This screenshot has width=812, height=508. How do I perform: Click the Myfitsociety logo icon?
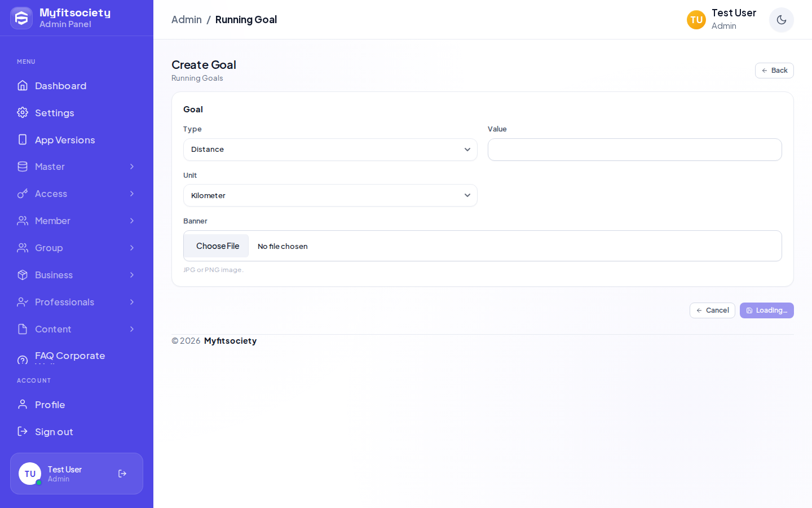21,18
